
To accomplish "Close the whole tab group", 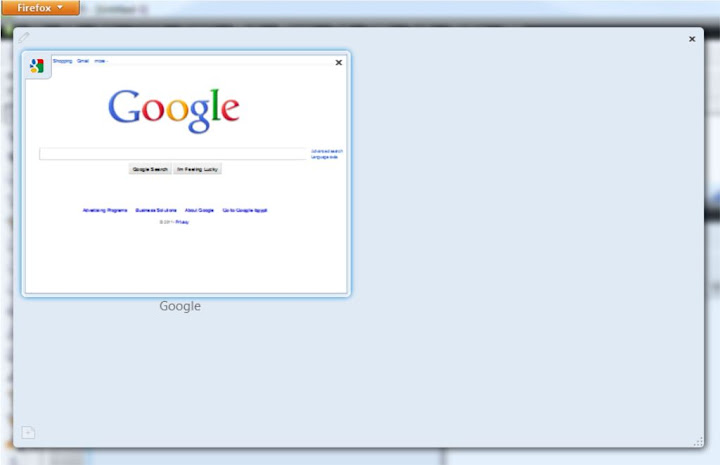I will pyautogui.click(x=692, y=39).
